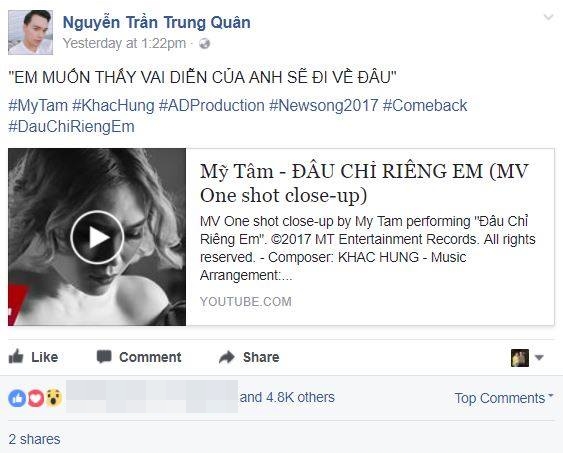Play the Mỹ Tâm video preview
Viewport: 563px width, 454px height.
[97, 237]
